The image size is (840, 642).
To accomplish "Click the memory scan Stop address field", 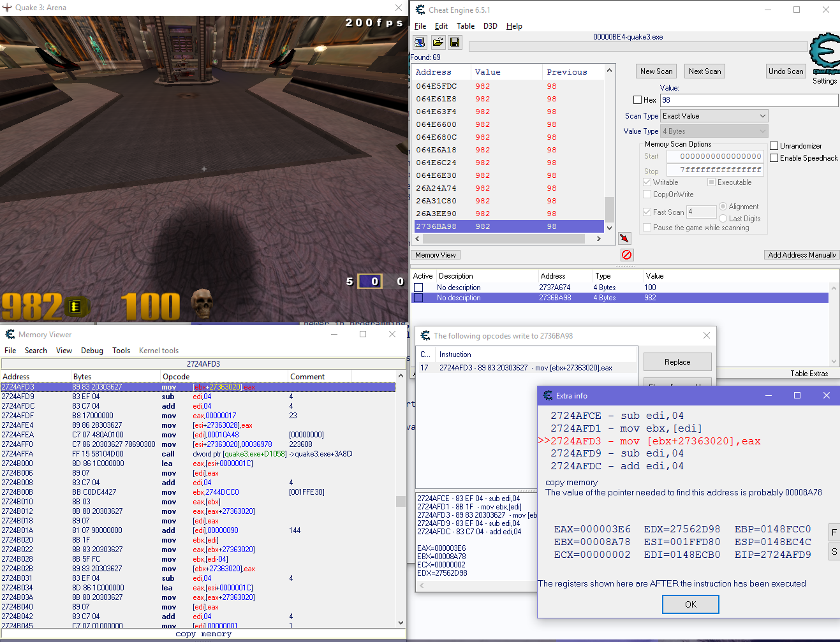I will [716, 170].
